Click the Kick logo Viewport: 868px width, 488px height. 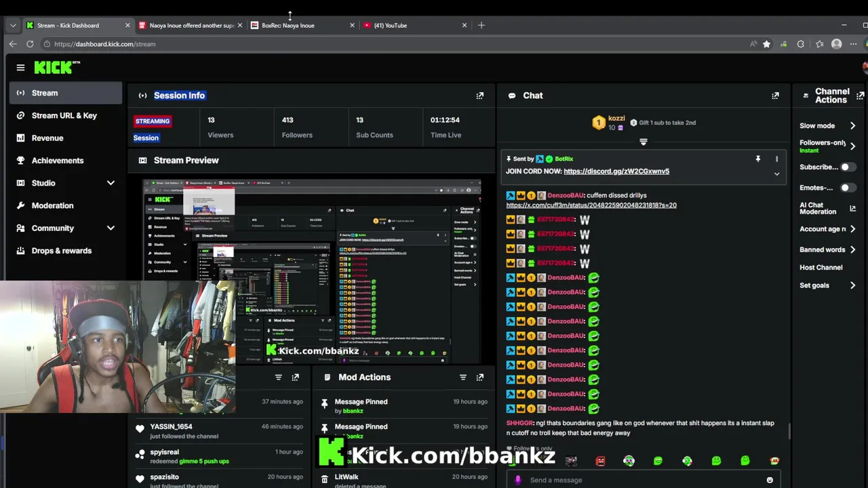(x=57, y=67)
